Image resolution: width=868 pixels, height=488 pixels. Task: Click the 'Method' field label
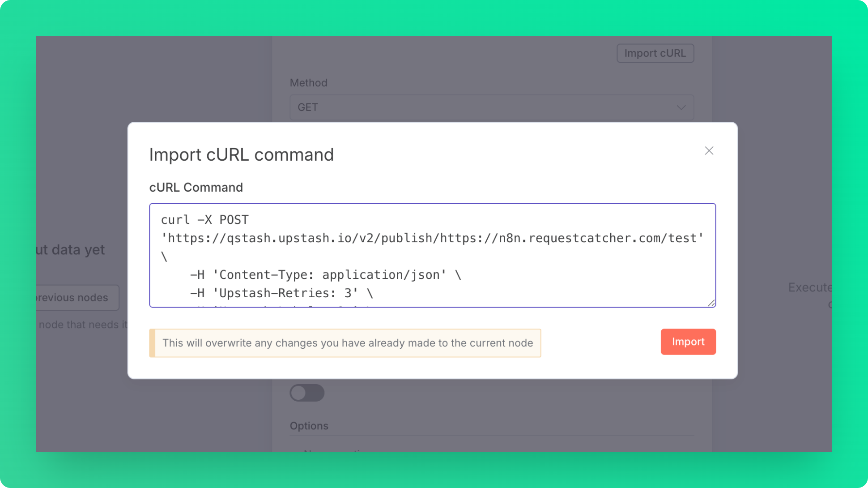click(x=308, y=83)
